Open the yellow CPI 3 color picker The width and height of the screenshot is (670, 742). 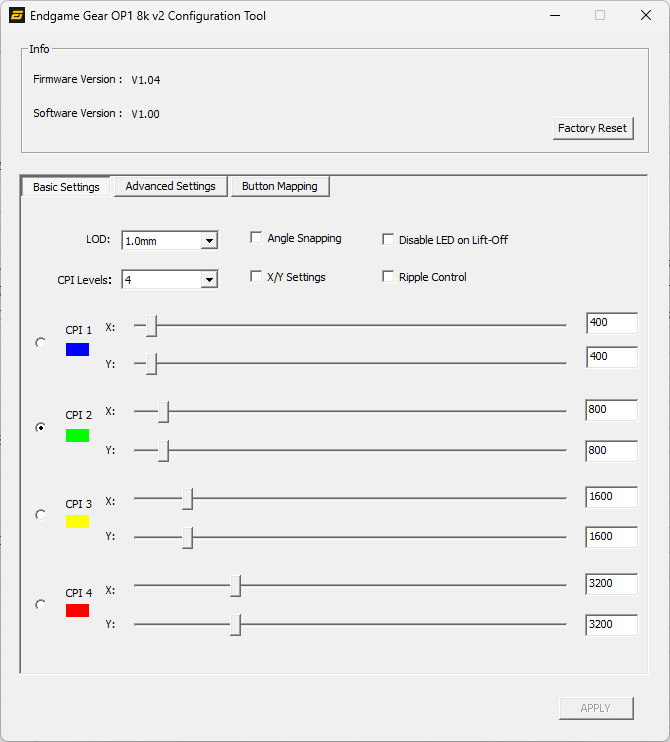77,522
